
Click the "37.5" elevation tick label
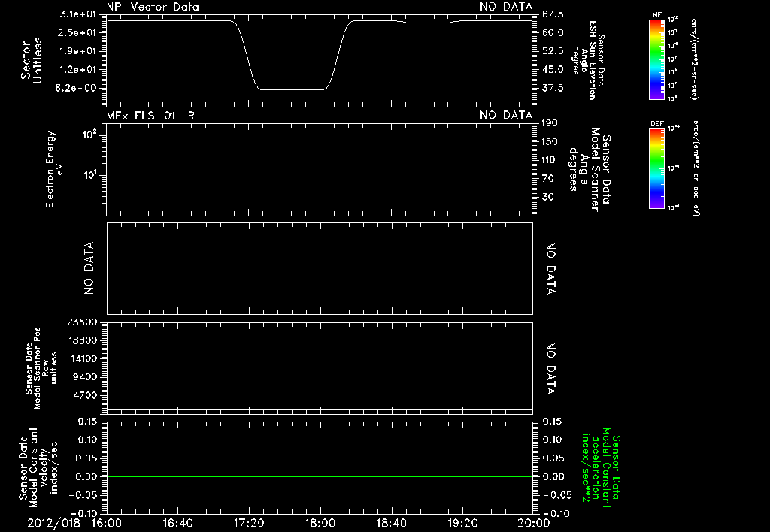[553, 89]
